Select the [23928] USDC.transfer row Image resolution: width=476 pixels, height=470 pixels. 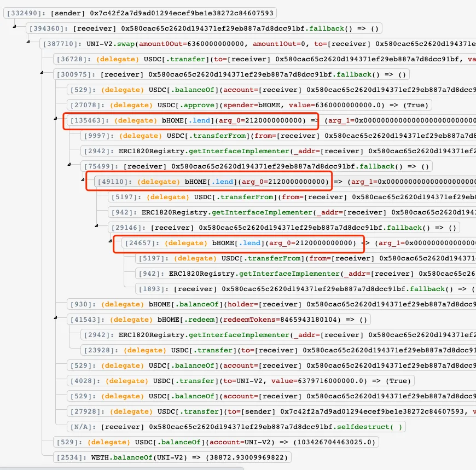278,350
